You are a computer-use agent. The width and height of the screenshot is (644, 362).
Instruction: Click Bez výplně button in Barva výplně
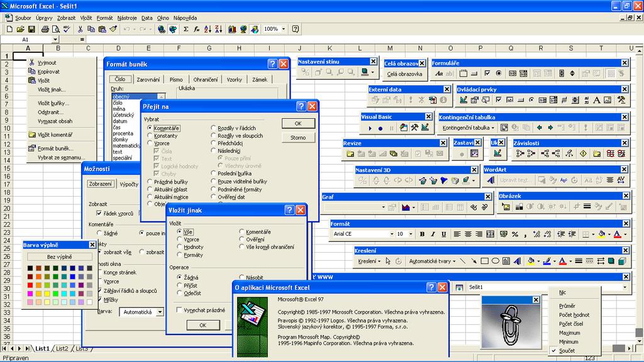60,257
